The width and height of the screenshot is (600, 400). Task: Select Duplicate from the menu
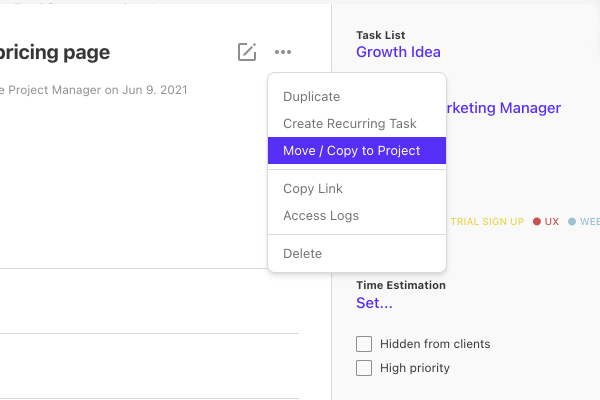click(x=357, y=96)
